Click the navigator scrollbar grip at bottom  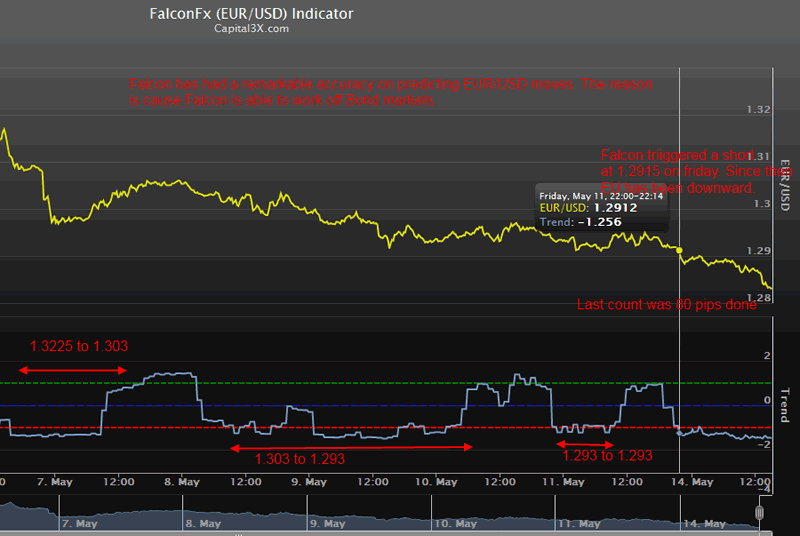[760, 514]
